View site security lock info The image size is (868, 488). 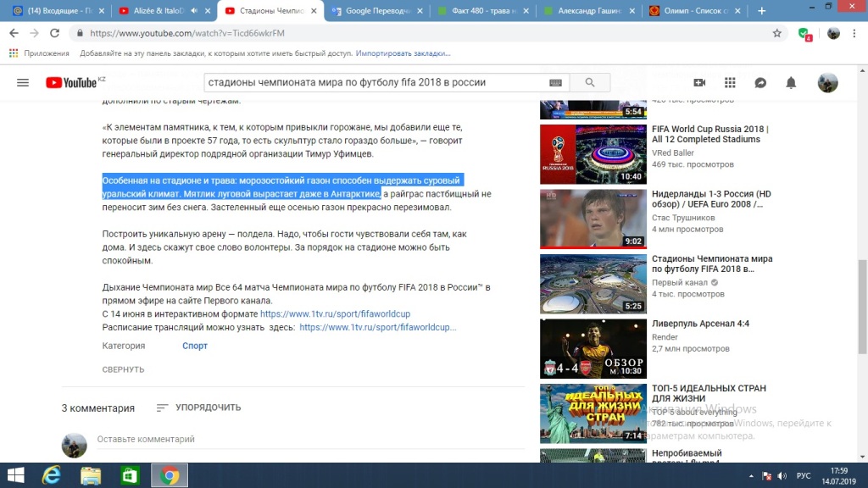(80, 33)
